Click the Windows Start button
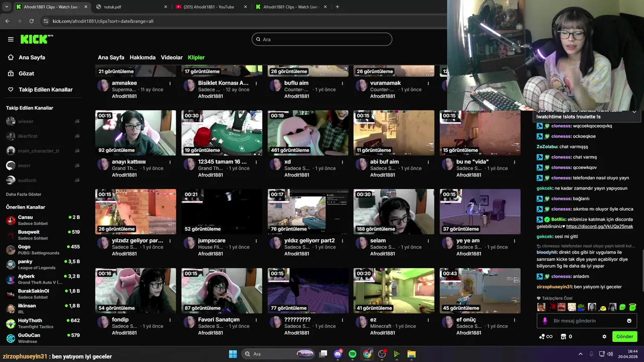This screenshot has width=644, height=362. tap(233, 354)
